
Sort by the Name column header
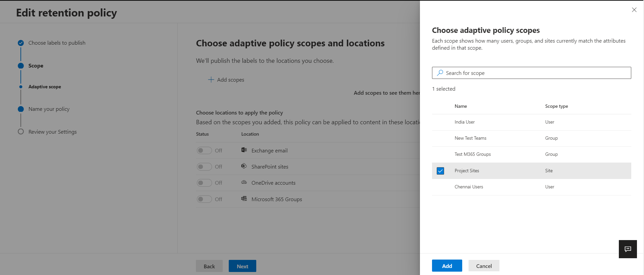click(x=461, y=106)
